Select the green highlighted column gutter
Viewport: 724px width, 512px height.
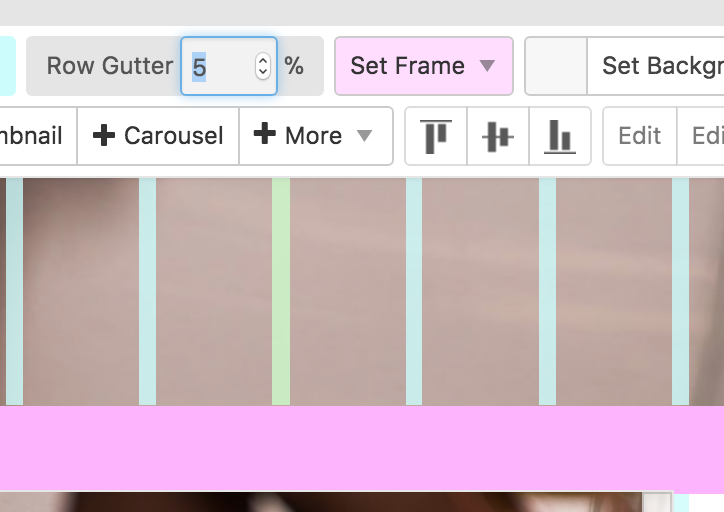(x=281, y=291)
